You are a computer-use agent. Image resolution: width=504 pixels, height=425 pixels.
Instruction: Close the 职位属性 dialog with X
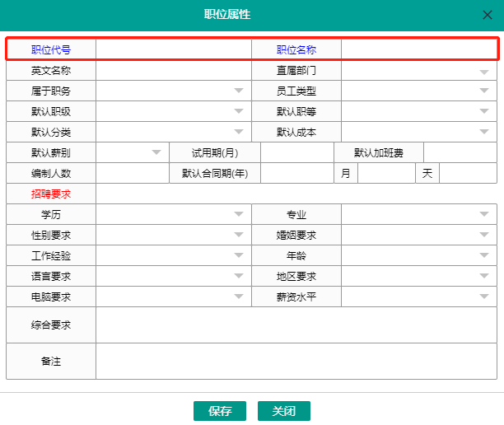(488, 15)
